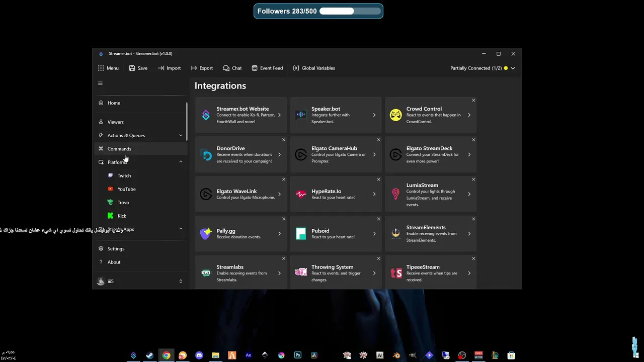The height and width of the screenshot is (362, 644).
Task: Open Google Chrome from the taskbar
Action: [166, 355]
